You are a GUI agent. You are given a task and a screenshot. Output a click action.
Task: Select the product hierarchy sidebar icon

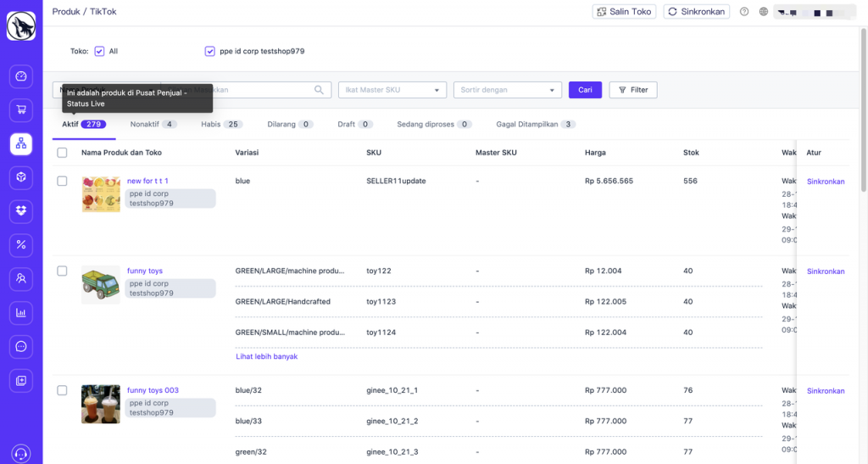coord(21,144)
